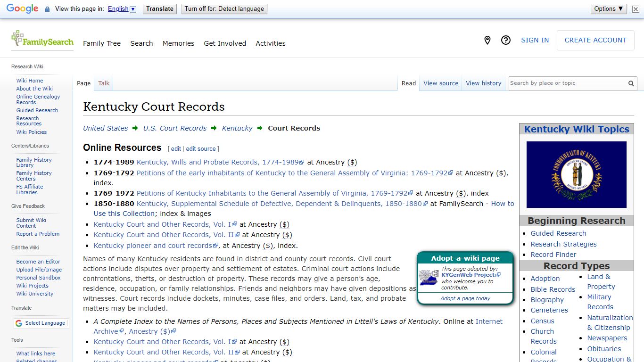
Task: Open the help question mark icon
Action: pos(506,40)
